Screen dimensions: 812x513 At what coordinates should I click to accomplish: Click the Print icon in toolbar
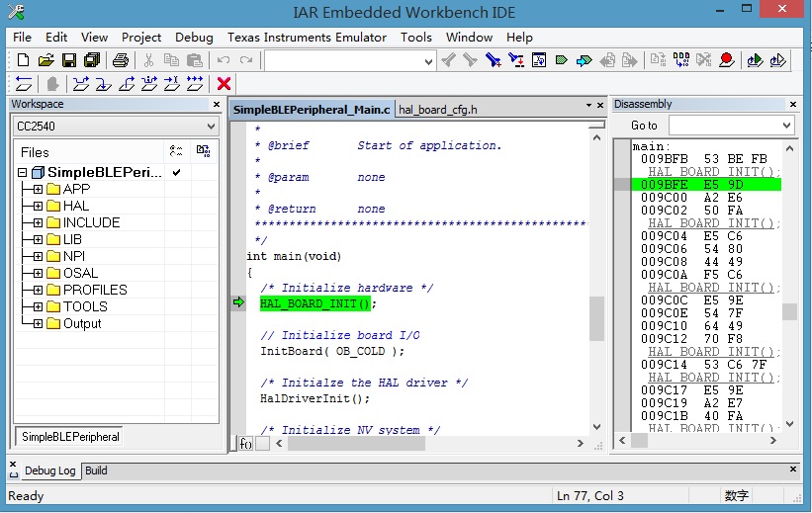click(121, 60)
